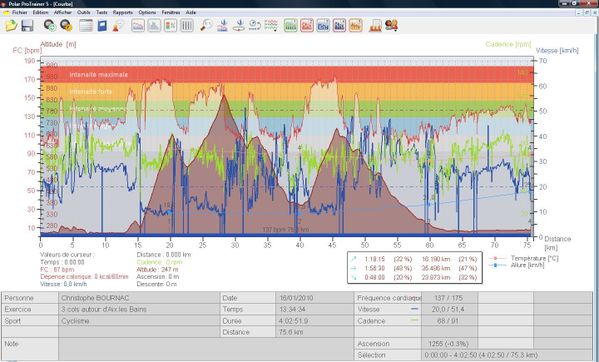Open the Options menu
The width and height of the screenshot is (599, 362).
[147, 13]
